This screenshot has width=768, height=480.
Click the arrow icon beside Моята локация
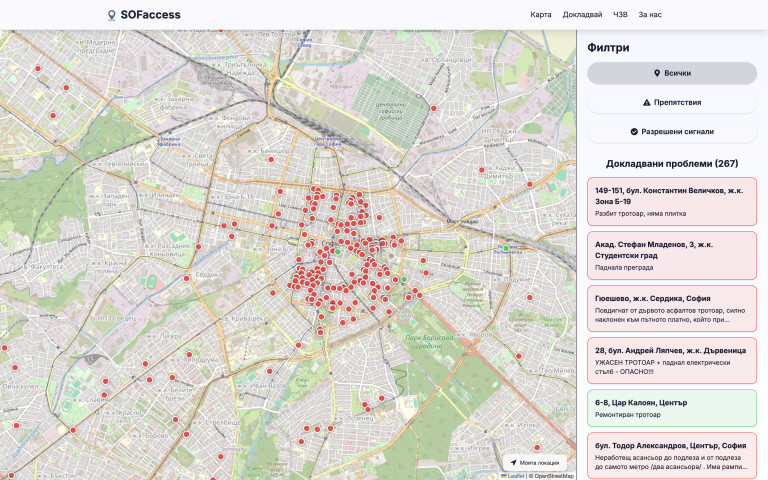[513, 463]
